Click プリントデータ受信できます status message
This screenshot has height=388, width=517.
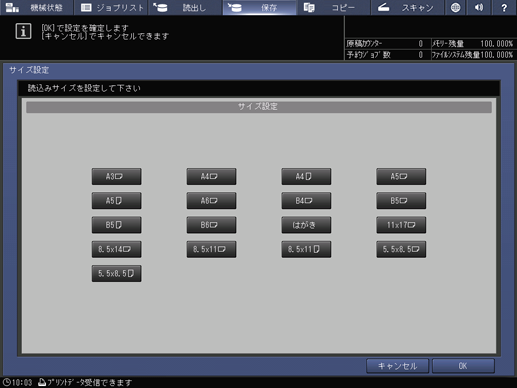tap(90, 382)
